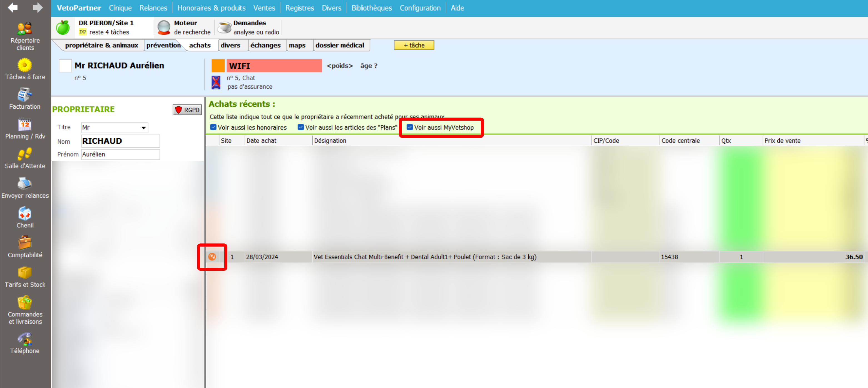Click the orange color square beside WIFI
The height and width of the screenshot is (388, 868).
218,66
